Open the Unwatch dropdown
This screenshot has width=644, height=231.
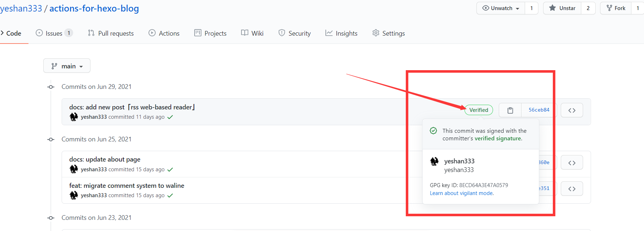(501, 8)
